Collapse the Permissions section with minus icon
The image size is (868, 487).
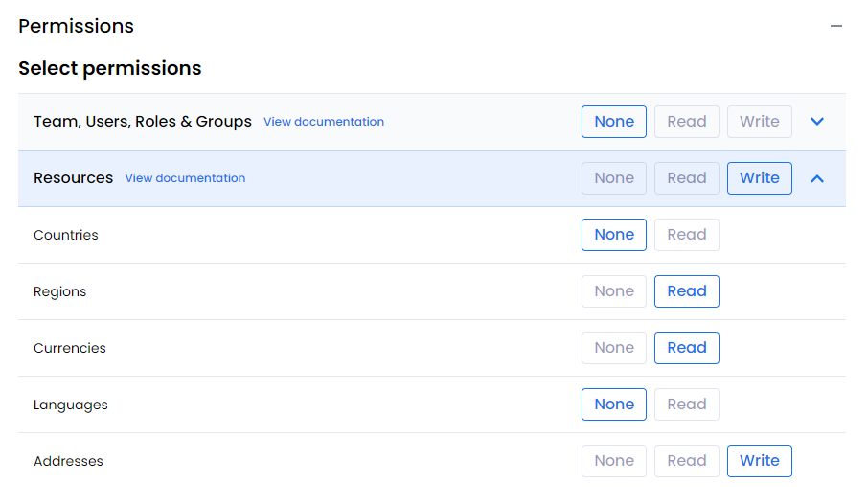pos(836,27)
